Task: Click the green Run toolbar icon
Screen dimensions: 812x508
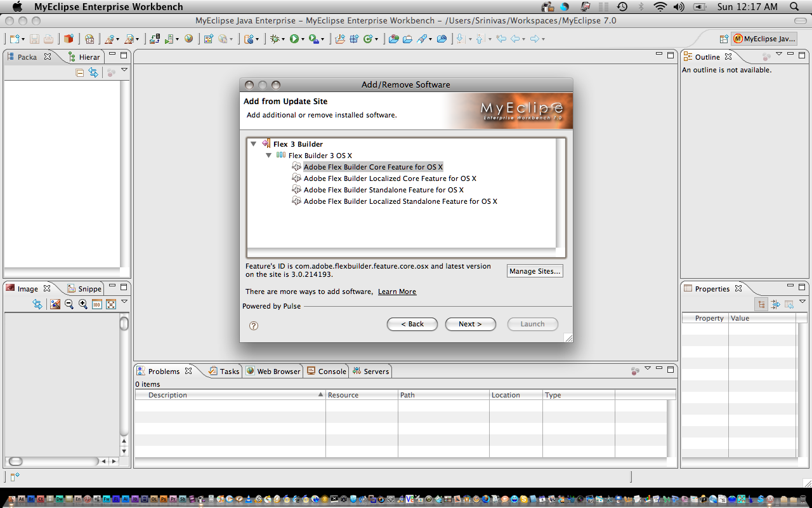Action: (294, 39)
